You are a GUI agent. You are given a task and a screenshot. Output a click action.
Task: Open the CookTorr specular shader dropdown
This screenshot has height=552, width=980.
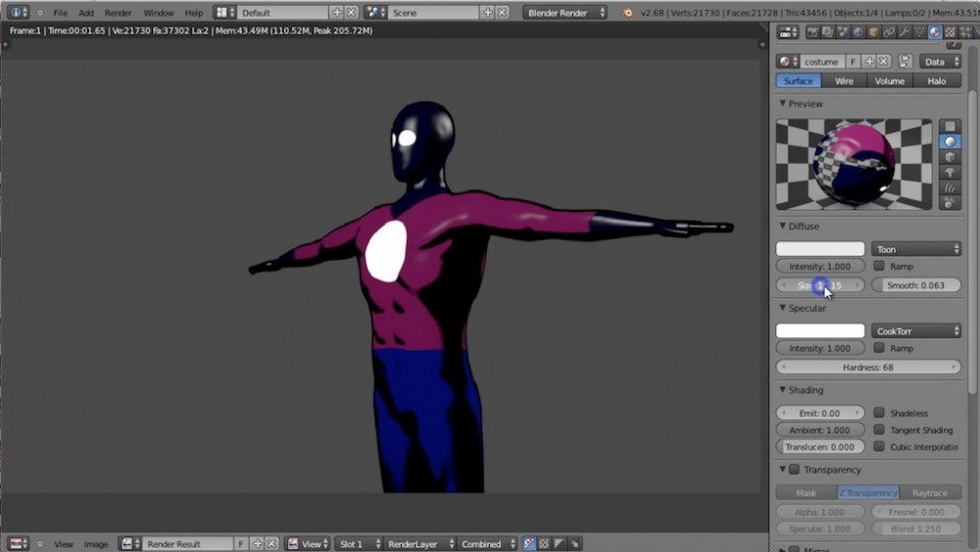tap(916, 331)
